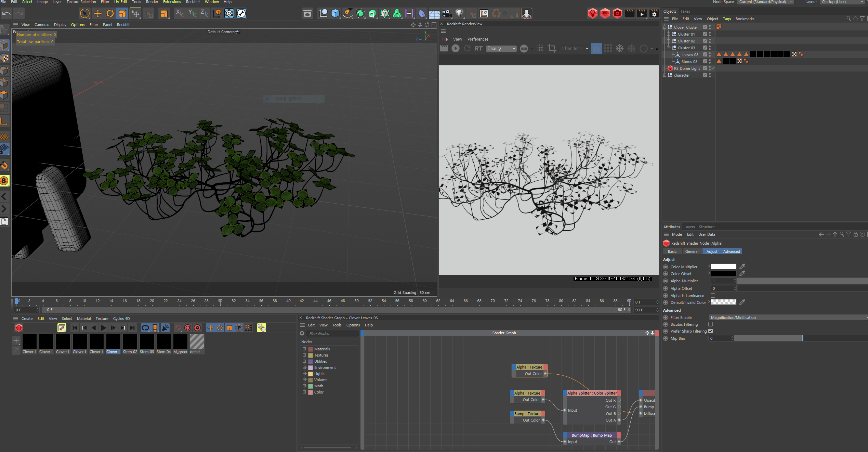Toggle the X axis lock

pyautogui.click(x=179, y=13)
